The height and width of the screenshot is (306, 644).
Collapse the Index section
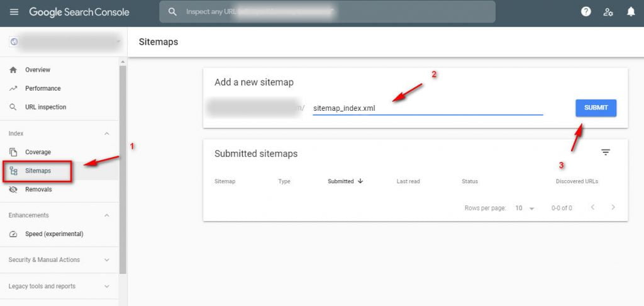tap(107, 133)
